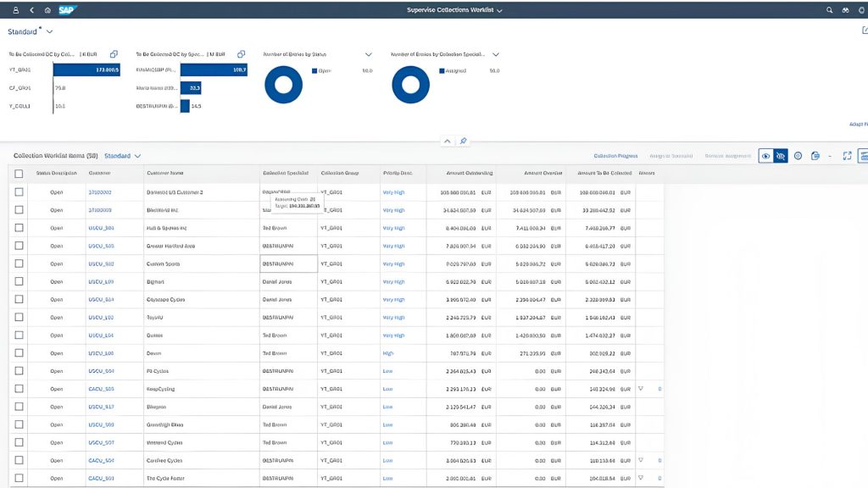The height and width of the screenshot is (488, 868).
Task: Enter full screen mode for the table
Action: coord(847,156)
